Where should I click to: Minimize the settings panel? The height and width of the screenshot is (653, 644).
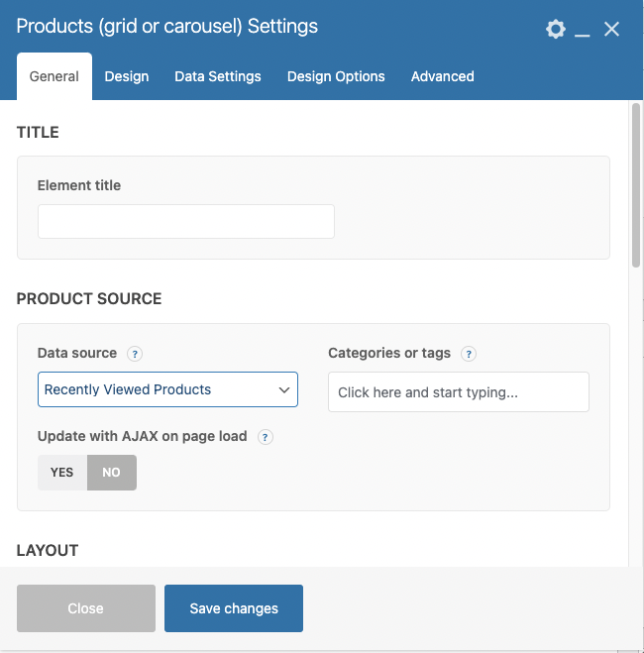pyautogui.click(x=583, y=31)
